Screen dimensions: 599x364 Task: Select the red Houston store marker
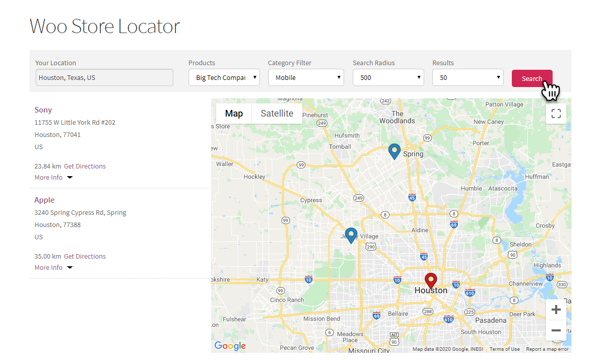tap(431, 279)
